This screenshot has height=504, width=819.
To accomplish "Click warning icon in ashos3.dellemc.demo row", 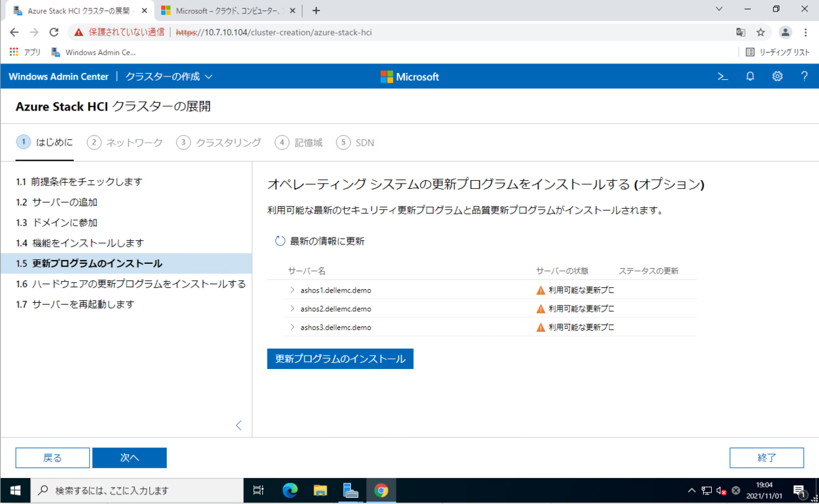I will click(541, 327).
